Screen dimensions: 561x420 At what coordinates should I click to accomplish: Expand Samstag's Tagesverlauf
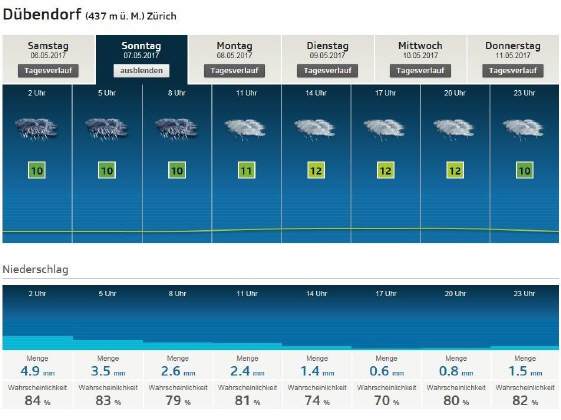(48, 70)
